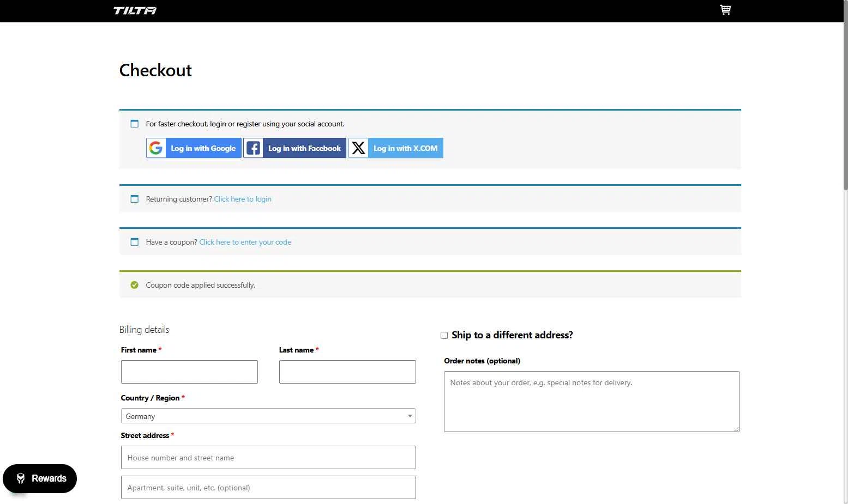Open 'Click here to enter your code' link
The image size is (848, 504).
[x=245, y=242]
